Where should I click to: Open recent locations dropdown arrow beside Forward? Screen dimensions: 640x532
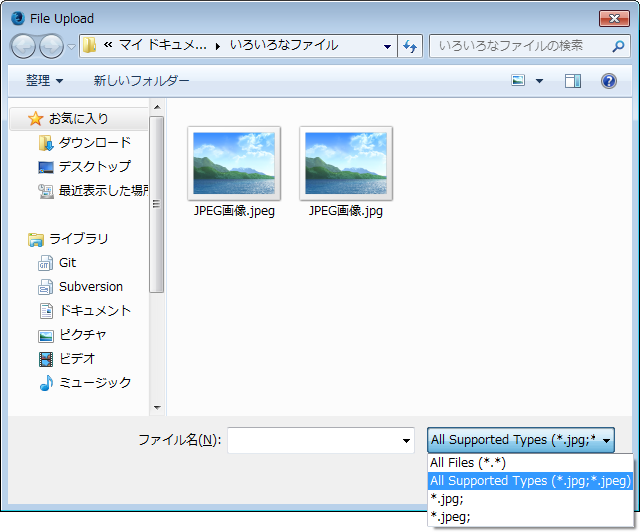71,47
